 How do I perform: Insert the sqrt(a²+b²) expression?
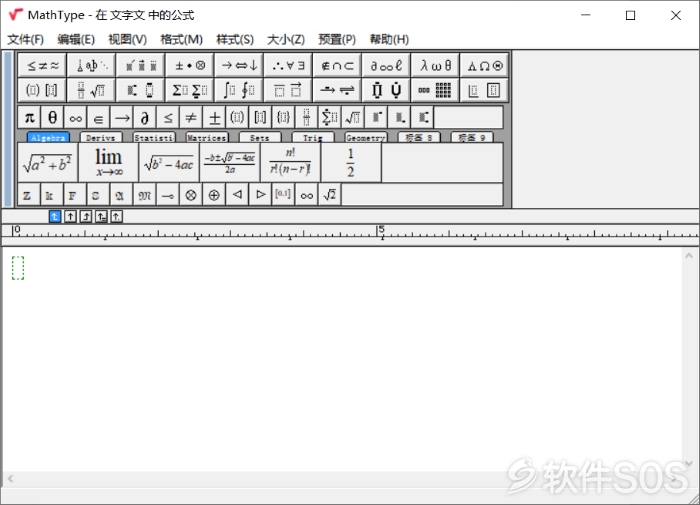pyautogui.click(x=48, y=163)
